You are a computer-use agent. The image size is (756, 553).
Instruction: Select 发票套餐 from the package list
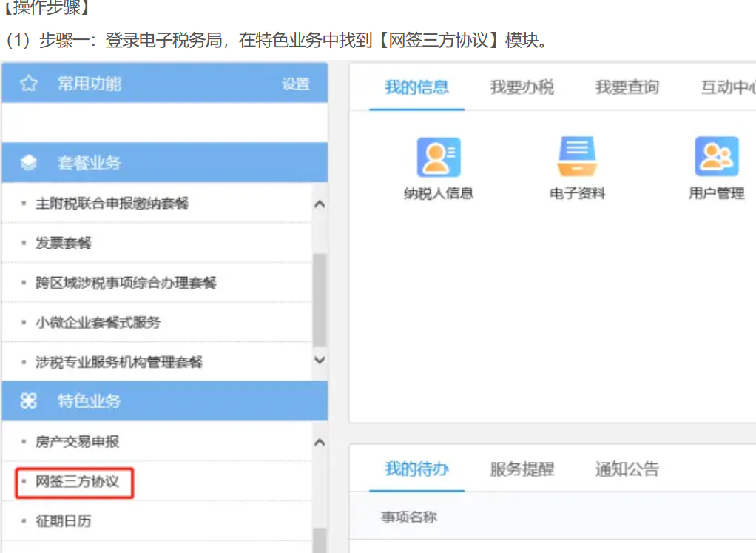coord(64,243)
